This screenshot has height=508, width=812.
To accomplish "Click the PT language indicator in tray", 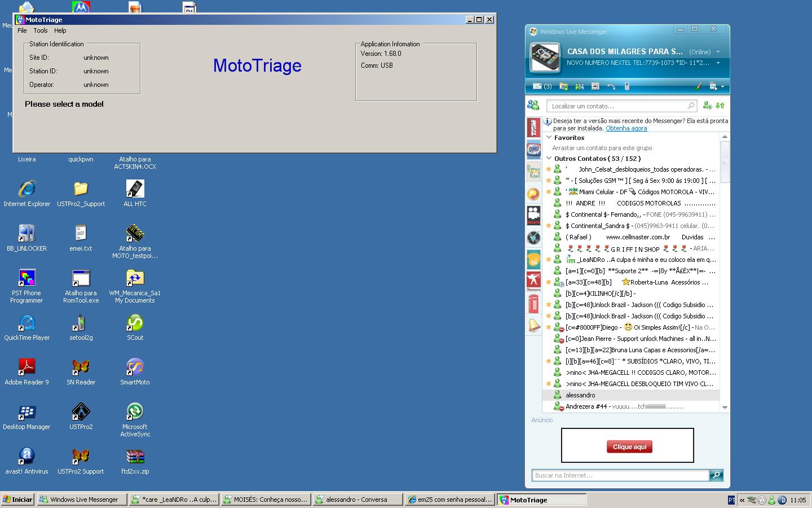I will (x=731, y=500).
